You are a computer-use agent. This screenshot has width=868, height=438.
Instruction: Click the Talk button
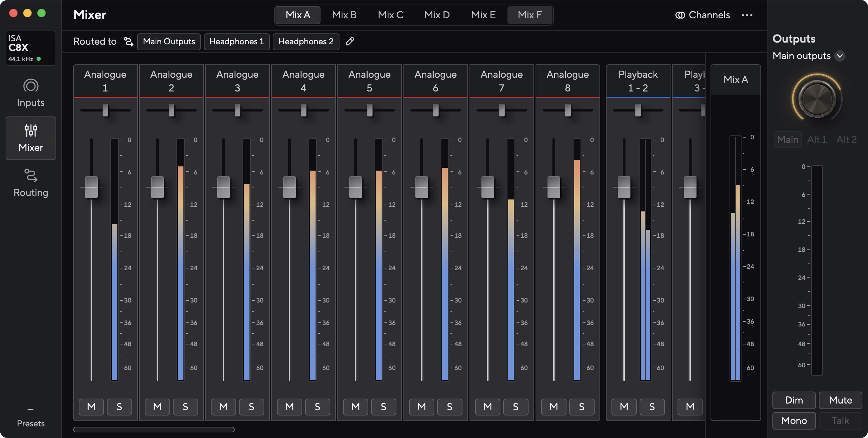click(841, 421)
